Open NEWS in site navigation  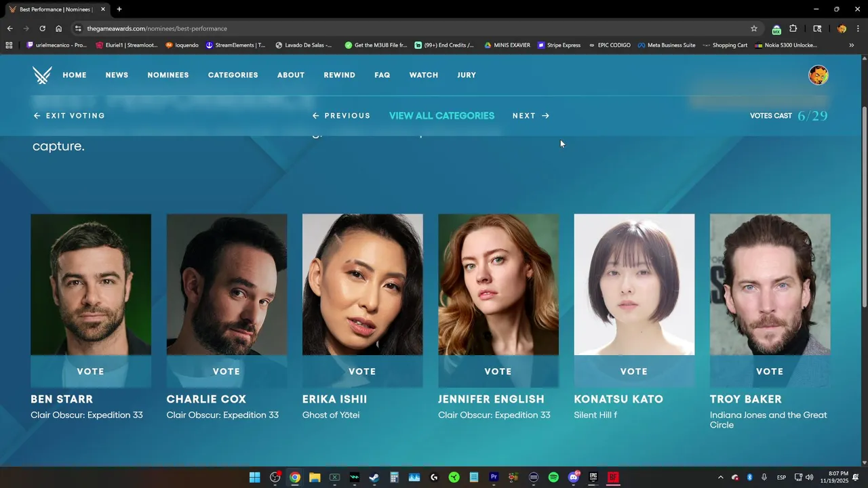pos(117,75)
